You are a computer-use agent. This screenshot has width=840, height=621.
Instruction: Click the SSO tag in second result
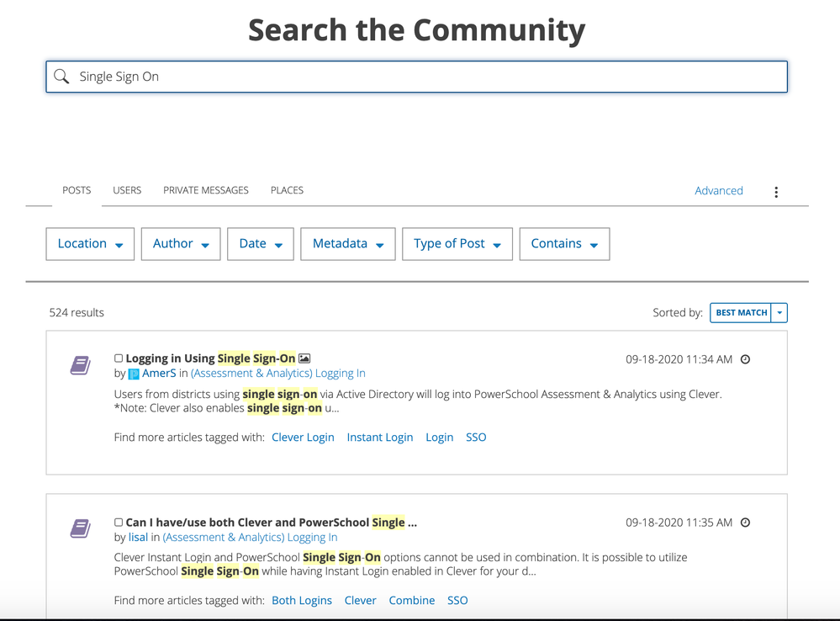click(x=457, y=601)
